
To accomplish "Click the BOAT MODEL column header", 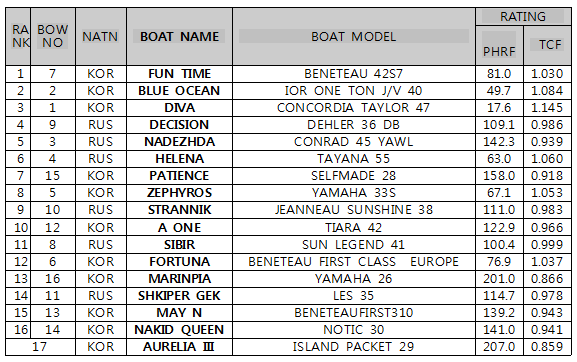I will coord(354,36).
